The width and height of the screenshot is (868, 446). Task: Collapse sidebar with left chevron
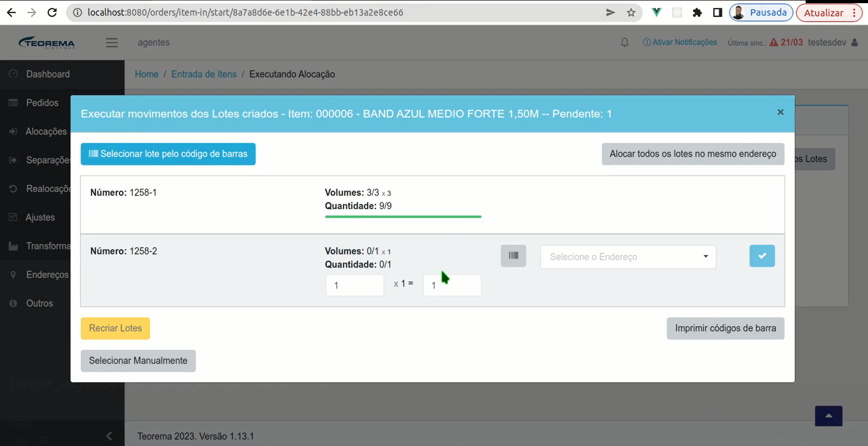(x=109, y=436)
